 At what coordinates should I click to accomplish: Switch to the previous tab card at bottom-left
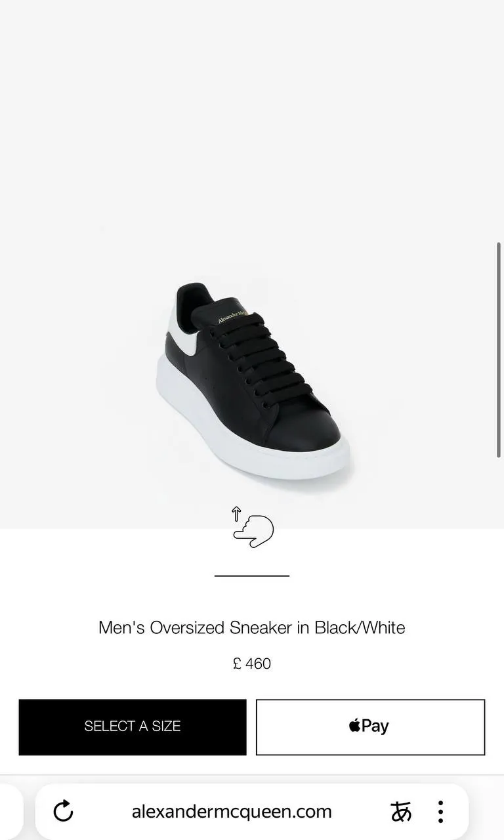point(11,812)
